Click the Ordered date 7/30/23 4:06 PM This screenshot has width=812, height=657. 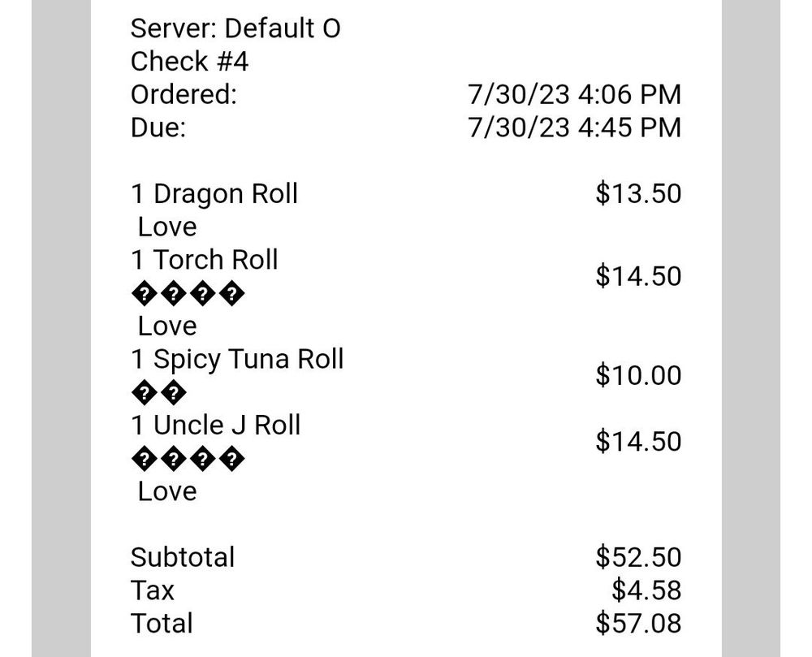pyautogui.click(x=574, y=94)
